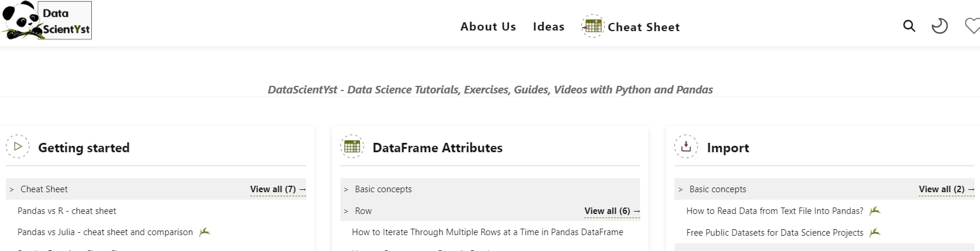Click View all (6) link
This screenshot has width=980, height=251.
[611, 211]
